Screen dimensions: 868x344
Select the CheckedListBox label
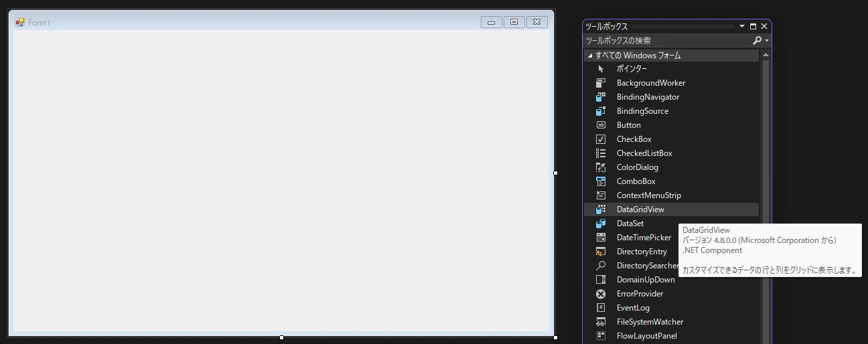point(644,153)
